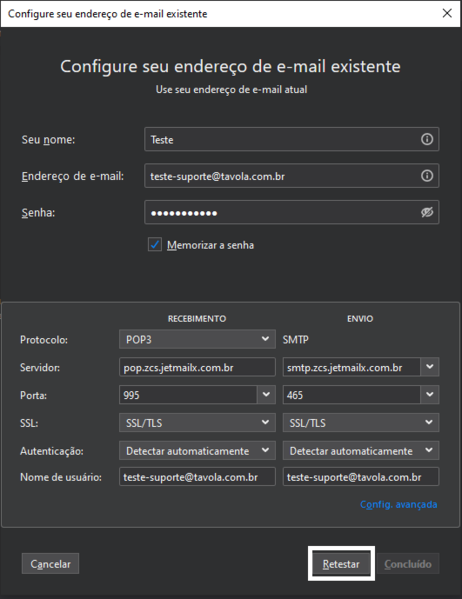Click info icon in Seu nome field

tap(427, 139)
